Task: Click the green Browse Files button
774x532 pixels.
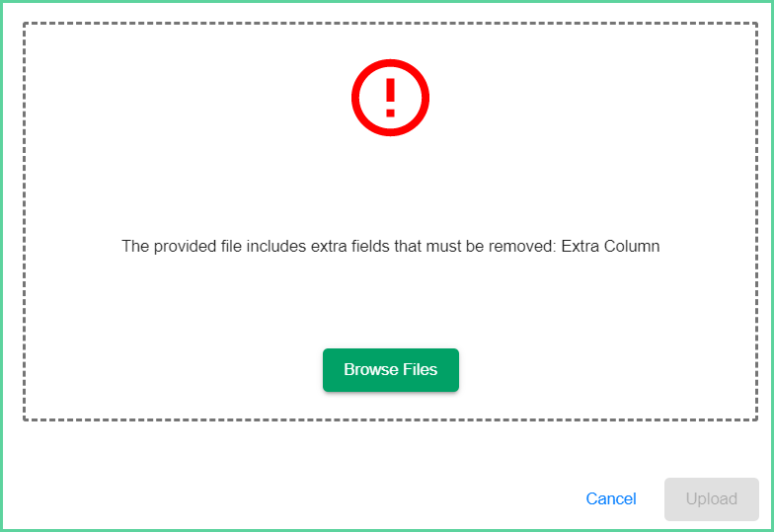Action: point(391,369)
